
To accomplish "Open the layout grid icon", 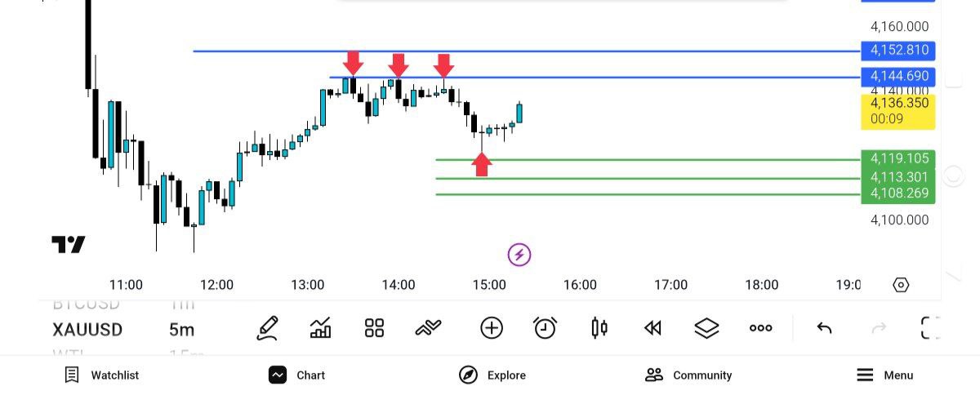I will (x=374, y=328).
